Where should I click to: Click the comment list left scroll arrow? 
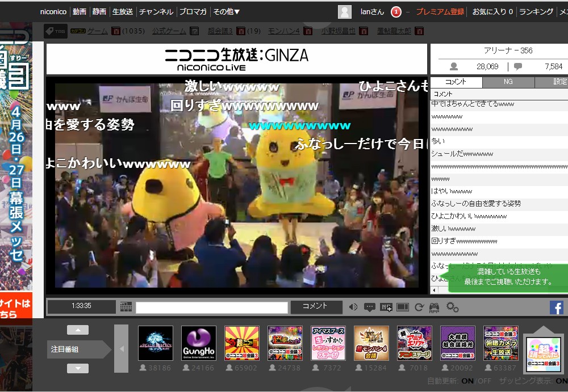tap(435, 290)
